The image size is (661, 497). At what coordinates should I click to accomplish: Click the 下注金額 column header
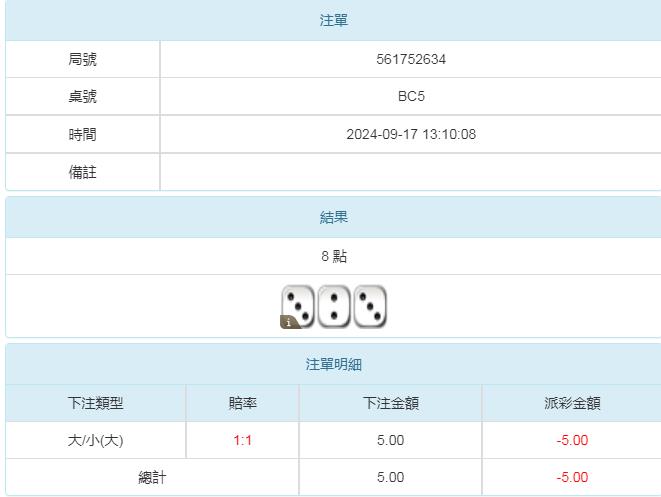click(390, 403)
